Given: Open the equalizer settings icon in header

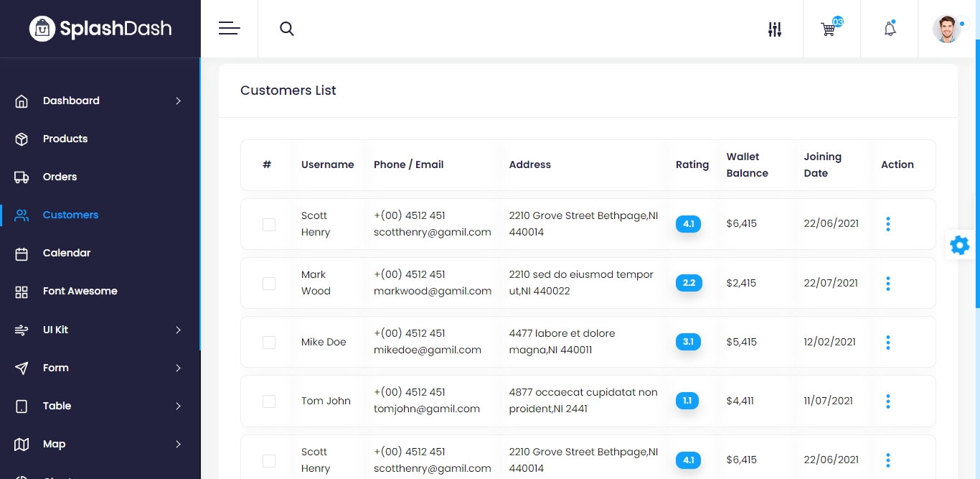Looking at the screenshot, I should point(774,29).
